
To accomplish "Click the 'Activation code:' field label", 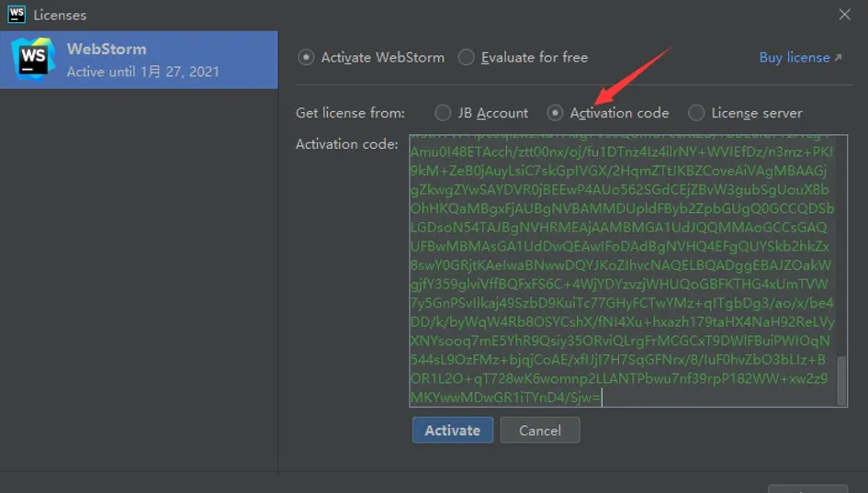I will (346, 144).
